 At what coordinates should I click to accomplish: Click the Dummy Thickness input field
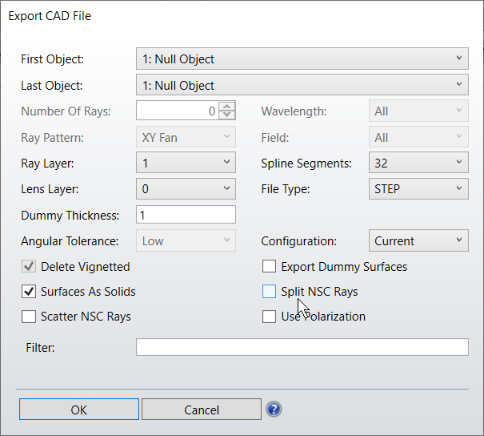click(186, 215)
